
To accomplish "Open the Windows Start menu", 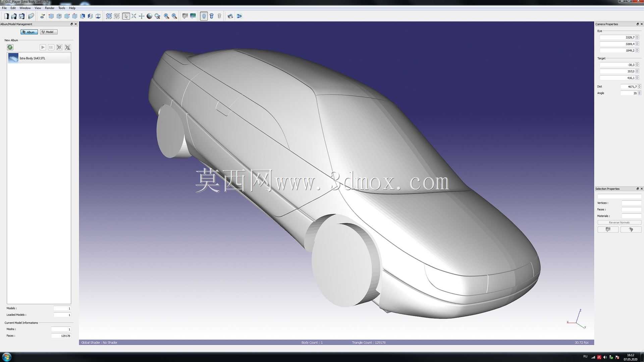I will 6,357.
